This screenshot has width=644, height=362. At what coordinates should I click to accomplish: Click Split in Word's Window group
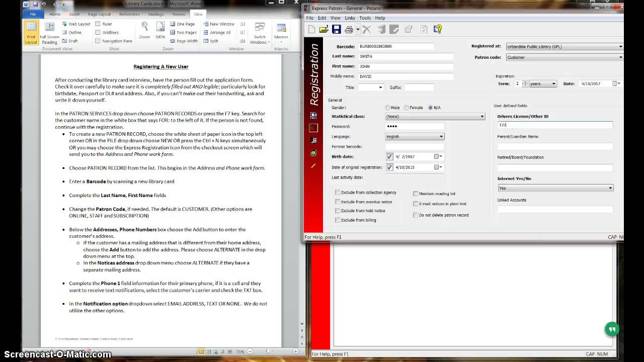coord(210,41)
